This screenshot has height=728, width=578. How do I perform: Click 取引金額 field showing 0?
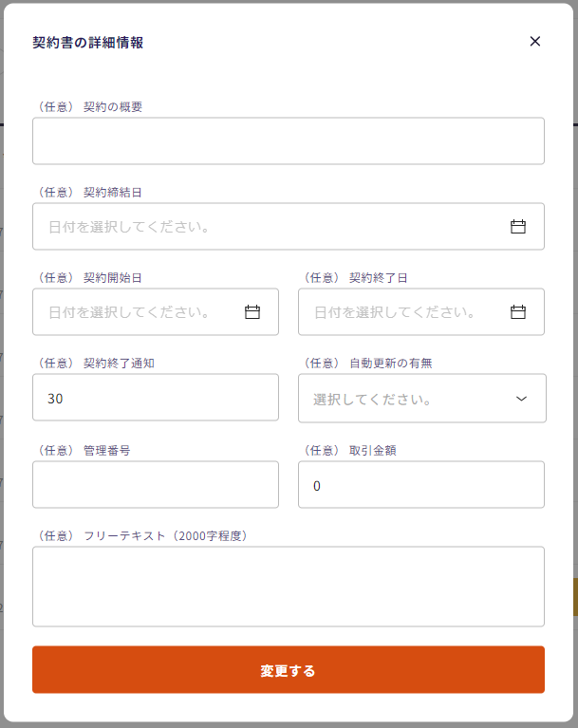[x=420, y=485]
